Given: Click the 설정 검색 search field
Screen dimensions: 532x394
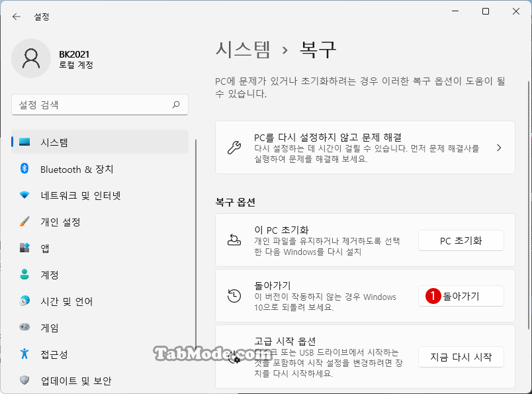Looking at the screenshot, I should coord(100,105).
